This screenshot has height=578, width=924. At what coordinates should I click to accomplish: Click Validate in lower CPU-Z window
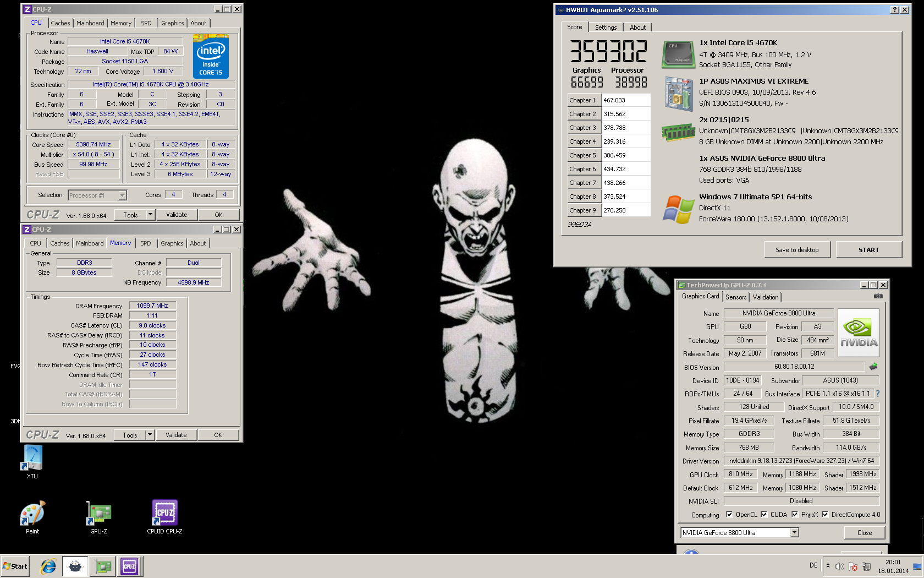[176, 435]
